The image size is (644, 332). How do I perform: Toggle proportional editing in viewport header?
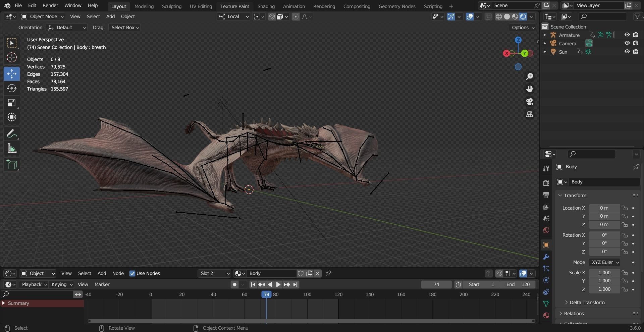pos(296,16)
